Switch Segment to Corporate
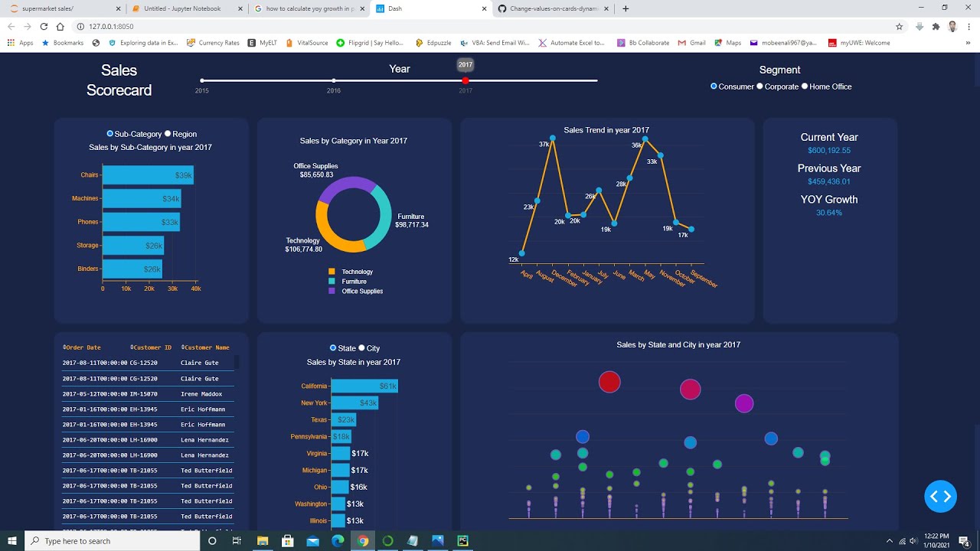The height and width of the screenshot is (551, 980). [x=759, y=86]
